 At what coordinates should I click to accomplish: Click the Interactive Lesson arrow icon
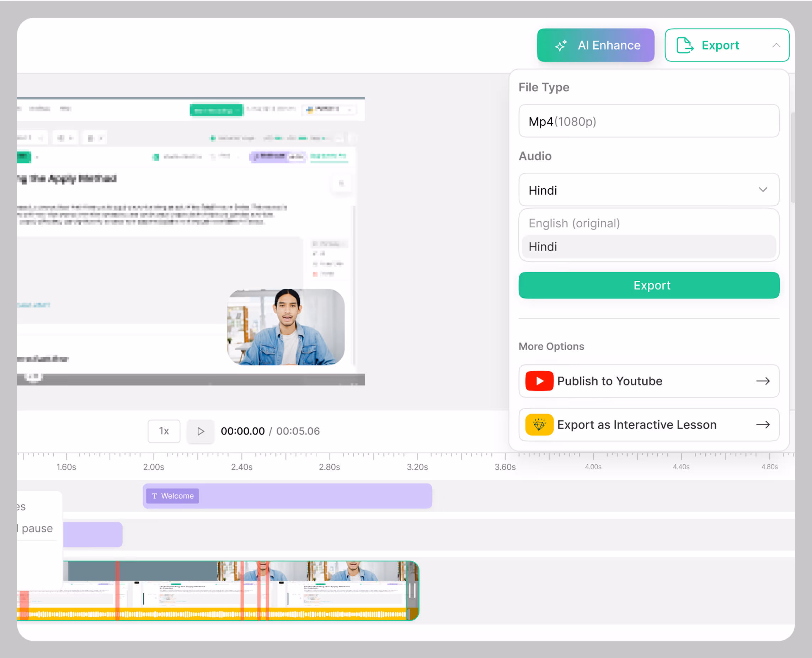(763, 425)
